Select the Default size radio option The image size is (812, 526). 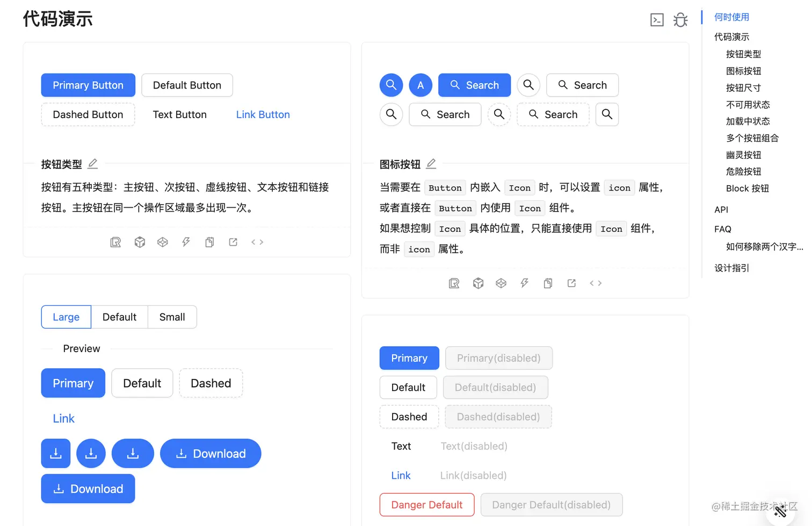(x=119, y=317)
